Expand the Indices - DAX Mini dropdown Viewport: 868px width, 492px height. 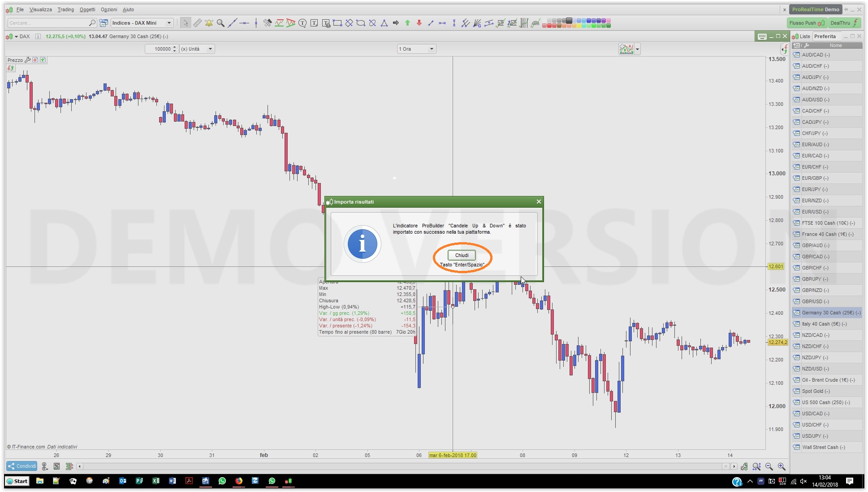pyautogui.click(x=142, y=23)
